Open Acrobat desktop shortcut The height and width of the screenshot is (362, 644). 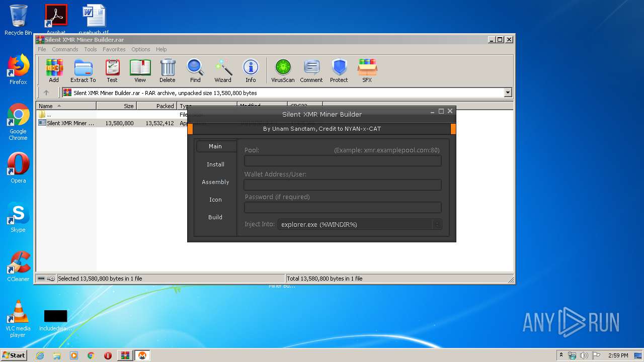(x=56, y=19)
